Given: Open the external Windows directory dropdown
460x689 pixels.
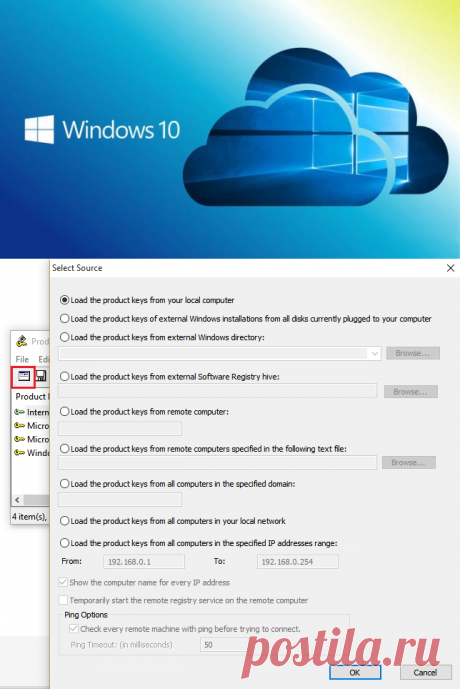Looking at the screenshot, I should click(x=374, y=353).
